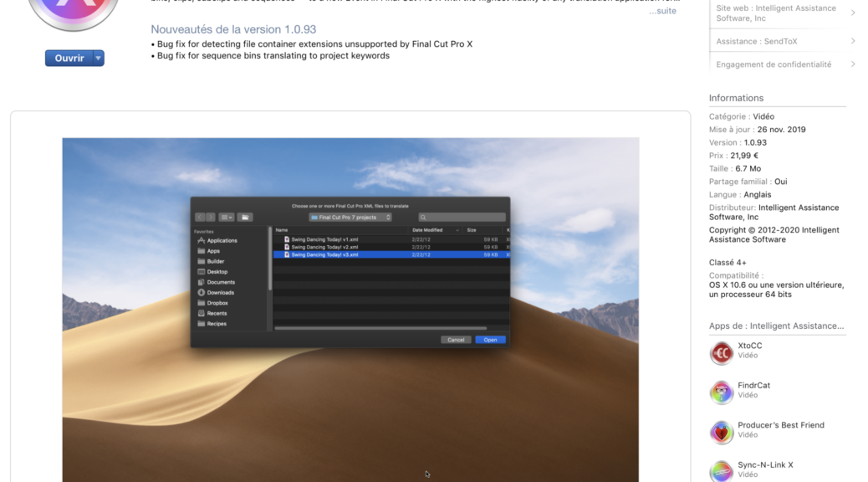Click the chevron next to Engagement de confidentialité
The width and height of the screenshot is (868, 482).
(x=852, y=64)
